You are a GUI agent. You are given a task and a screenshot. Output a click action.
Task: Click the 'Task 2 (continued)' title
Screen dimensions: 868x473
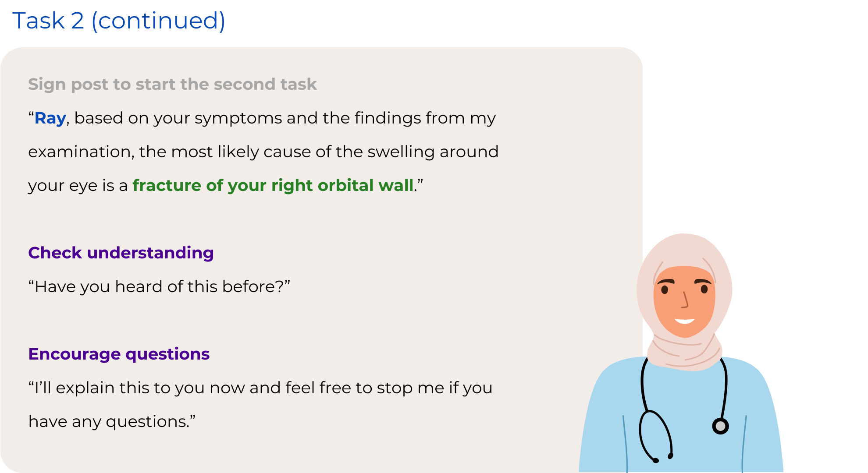pos(119,21)
